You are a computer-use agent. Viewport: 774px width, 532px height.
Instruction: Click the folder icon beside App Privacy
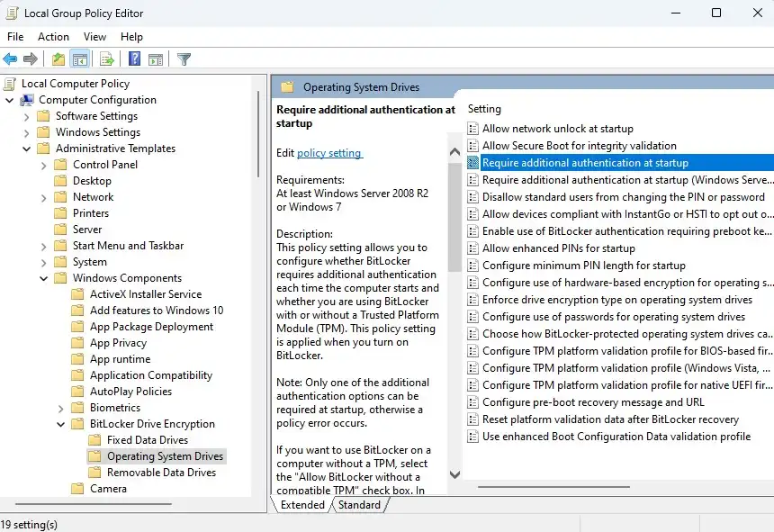(77, 343)
